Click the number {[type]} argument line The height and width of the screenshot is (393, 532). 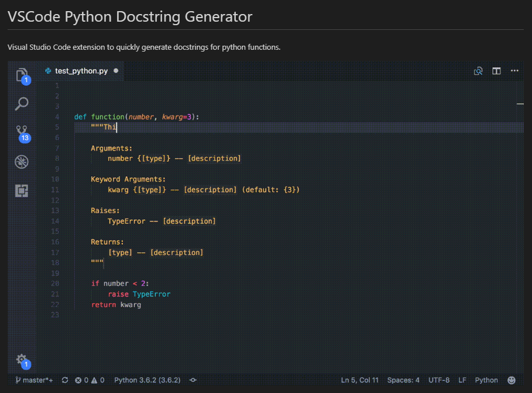pos(174,159)
